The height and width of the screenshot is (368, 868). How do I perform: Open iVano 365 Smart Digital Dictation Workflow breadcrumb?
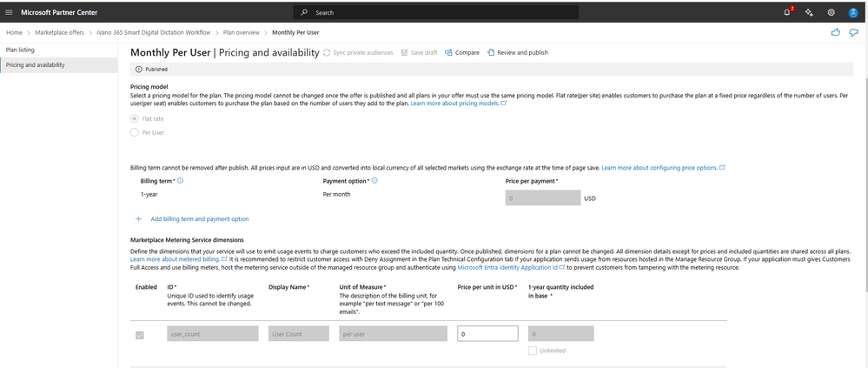pyautogui.click(x=154, y=33)
